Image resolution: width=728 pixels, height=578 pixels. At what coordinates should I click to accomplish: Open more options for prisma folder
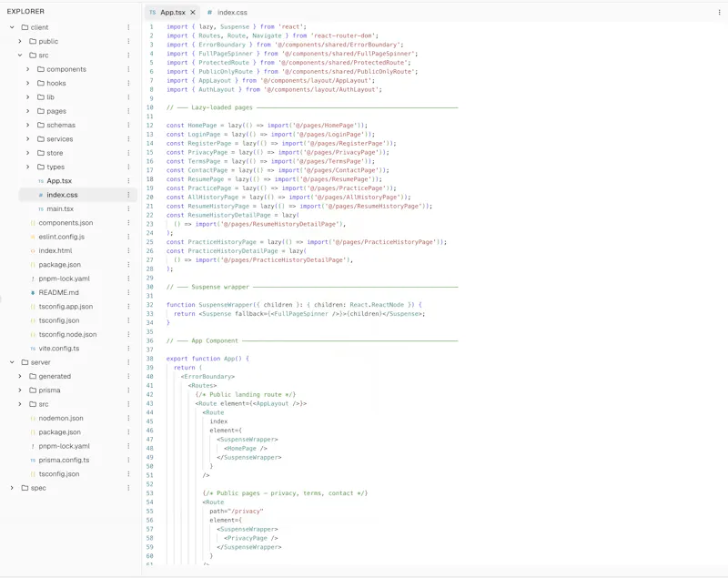[128, 390]
